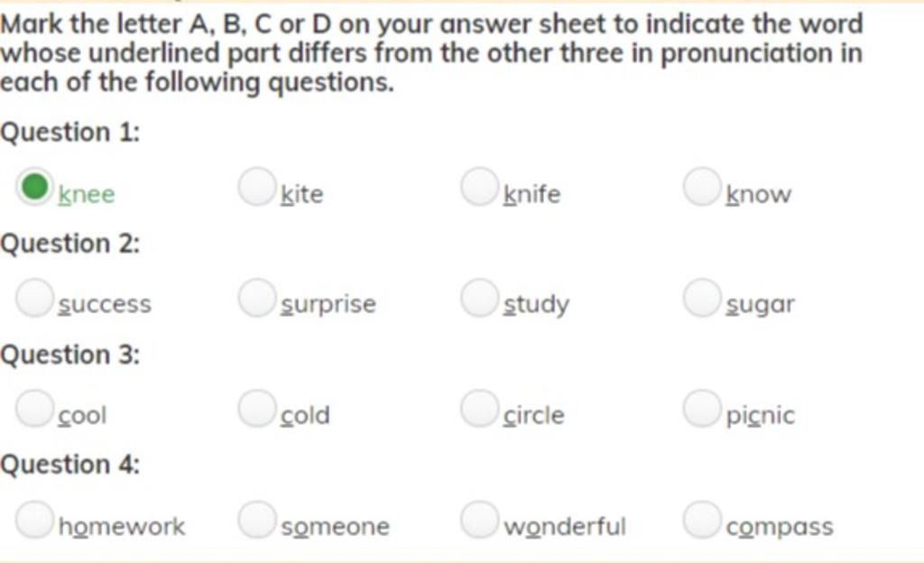Click the 'Question 4:' heading label

pyautogui.click(x=70, y=465)
